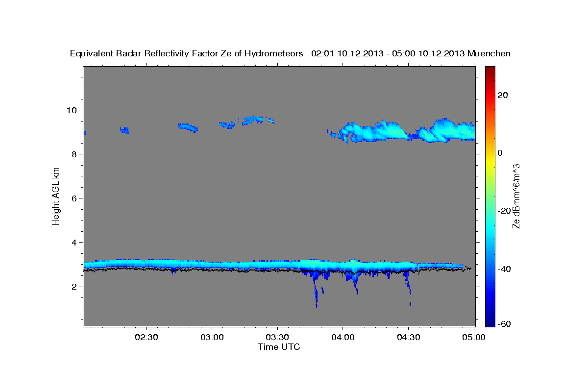Click the 04:00 time tick label
Image resolution: width=588 pixels, height=392 pixels.
[x=343, y=338]
